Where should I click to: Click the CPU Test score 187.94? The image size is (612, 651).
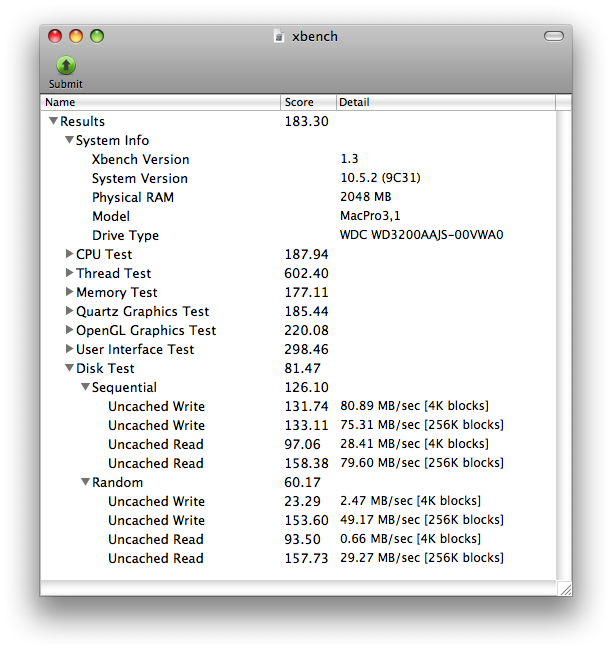point(306,254)
